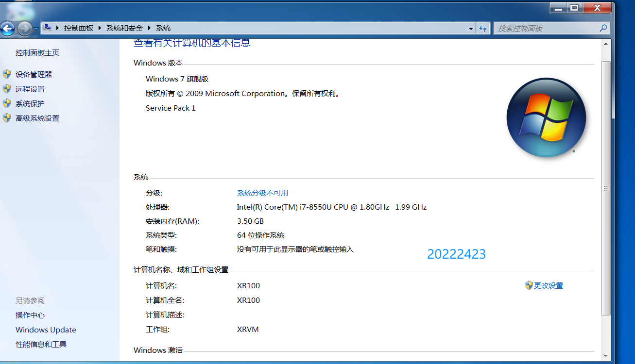Screen dimensions: 635x364
Task: Click the shield icon beside 高级系统设置
Action: [7, 118]
